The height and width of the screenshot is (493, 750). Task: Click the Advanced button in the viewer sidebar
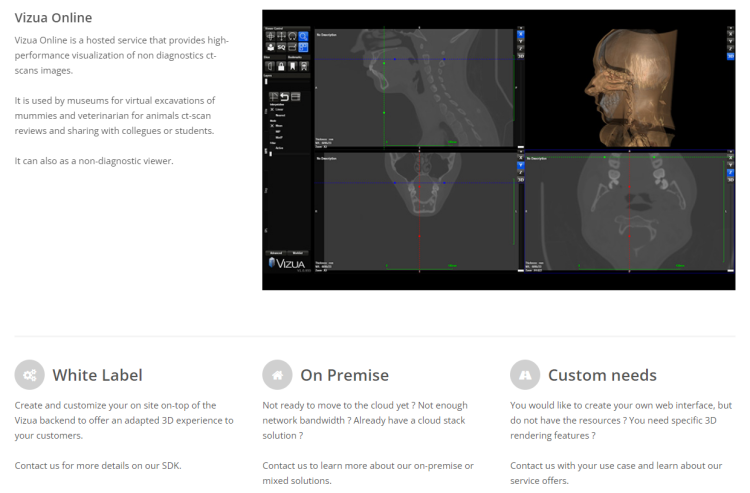coord(276,253)
